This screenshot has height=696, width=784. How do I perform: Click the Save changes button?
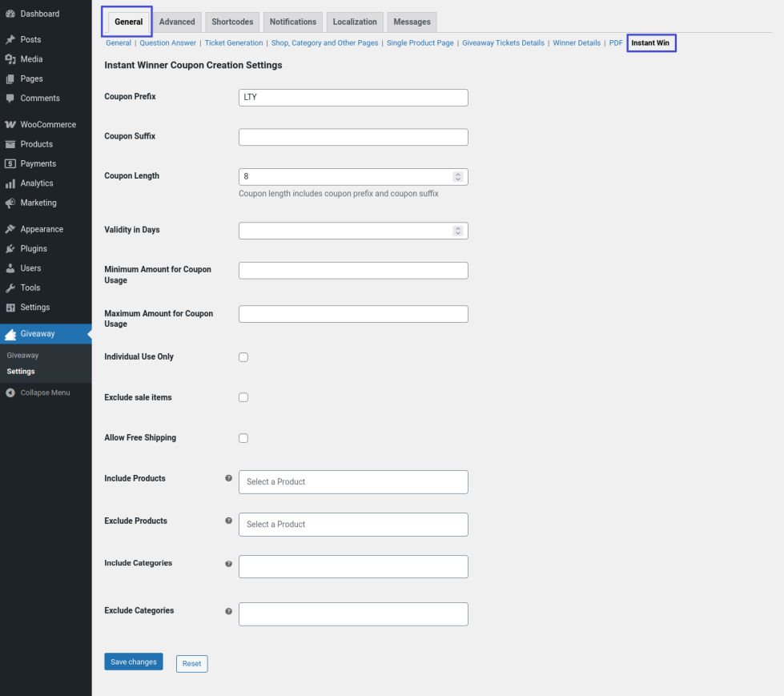134,662
